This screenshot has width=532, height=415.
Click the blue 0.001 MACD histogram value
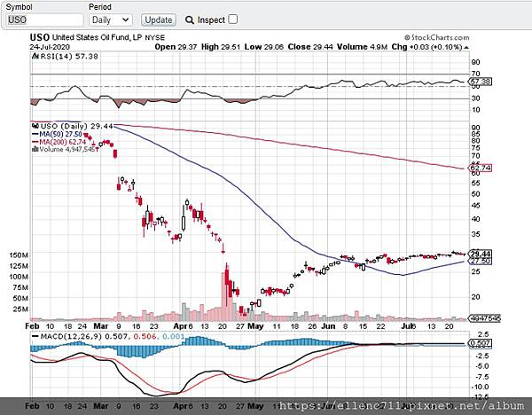point(174,336)
